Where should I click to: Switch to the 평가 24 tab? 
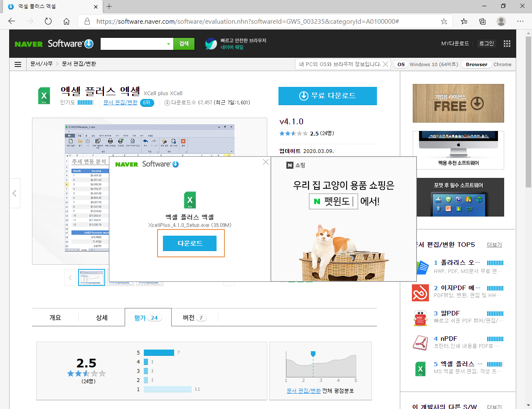pyautogui.click(x=148, y=318)
